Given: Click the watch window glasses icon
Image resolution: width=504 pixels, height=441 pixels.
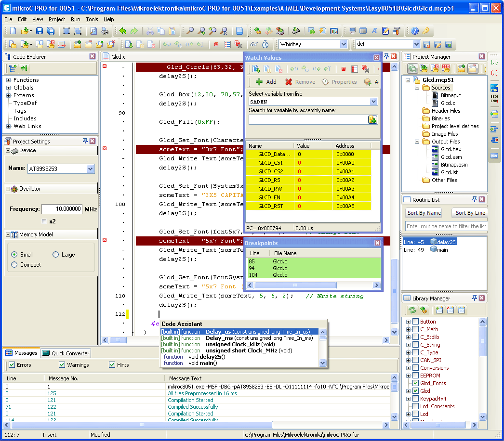Looking at the screenshot, I should tap(254, 44).
